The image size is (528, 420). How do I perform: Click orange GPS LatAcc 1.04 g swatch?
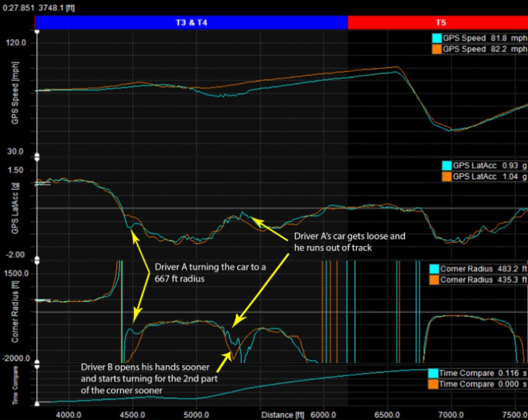(x=446, y=177)
